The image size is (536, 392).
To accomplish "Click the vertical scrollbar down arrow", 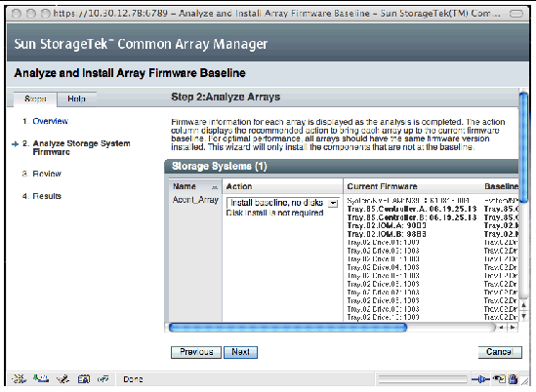I will coord(523,316).
